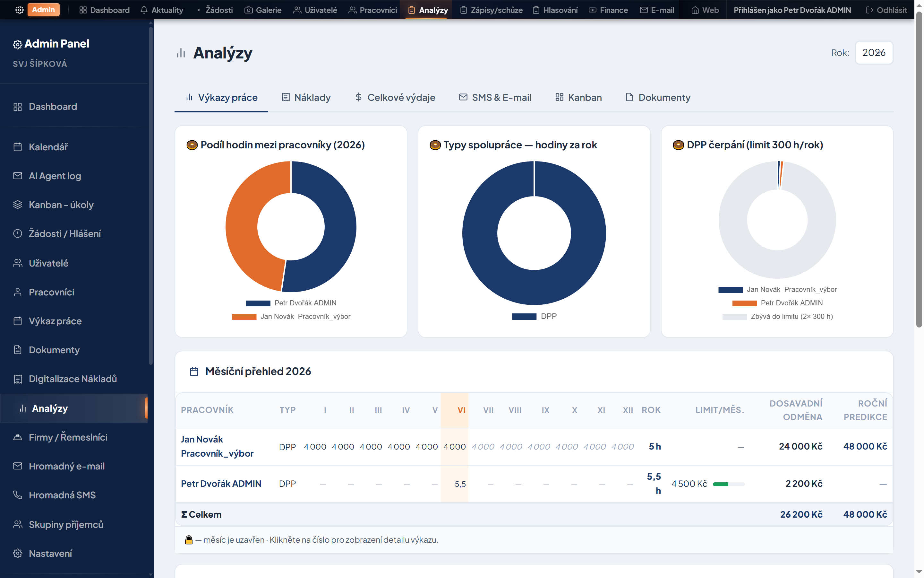Screen dimensions: 924x578
Task: Switch to the Náklady tab
Action: [x=306, y=98]
